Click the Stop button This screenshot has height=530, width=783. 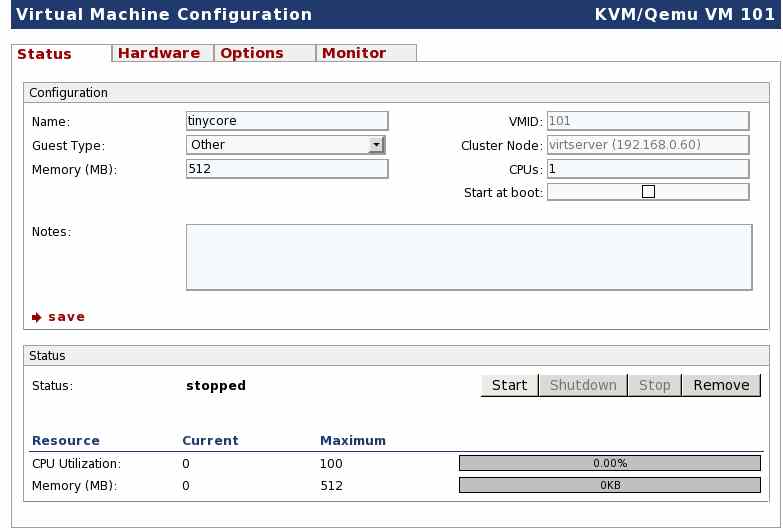655,385
